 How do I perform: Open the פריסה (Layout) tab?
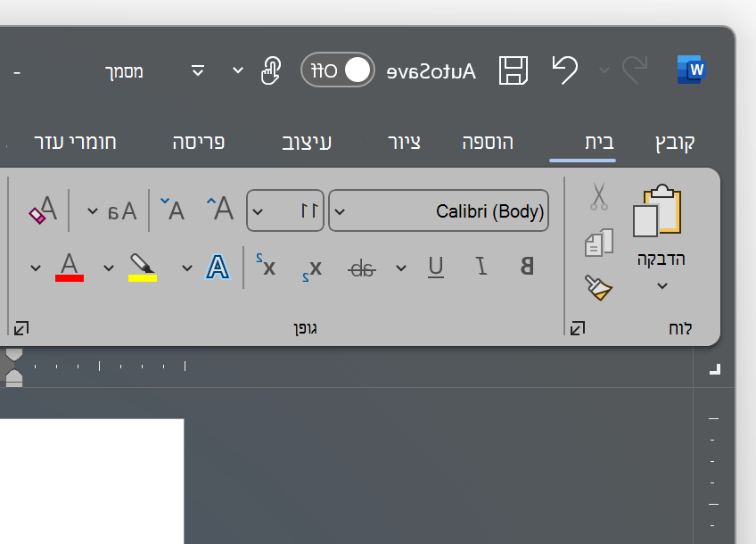pyautogui.click(x=199, y=143)
